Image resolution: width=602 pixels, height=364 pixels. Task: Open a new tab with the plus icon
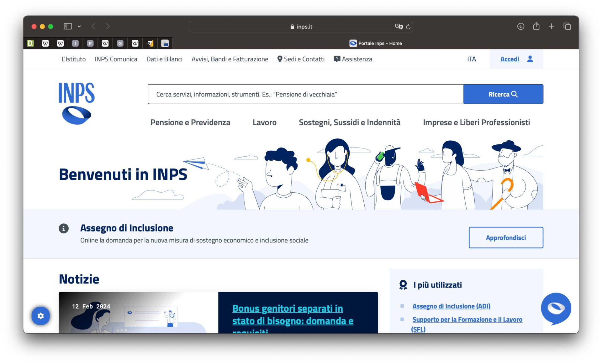(x=551, y=27)
